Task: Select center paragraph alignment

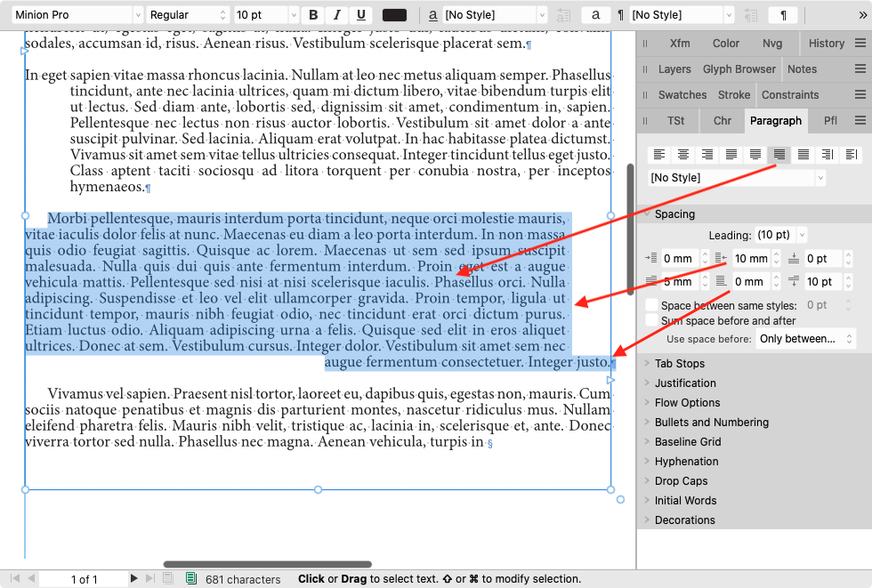Action: (x=682, y=154)
